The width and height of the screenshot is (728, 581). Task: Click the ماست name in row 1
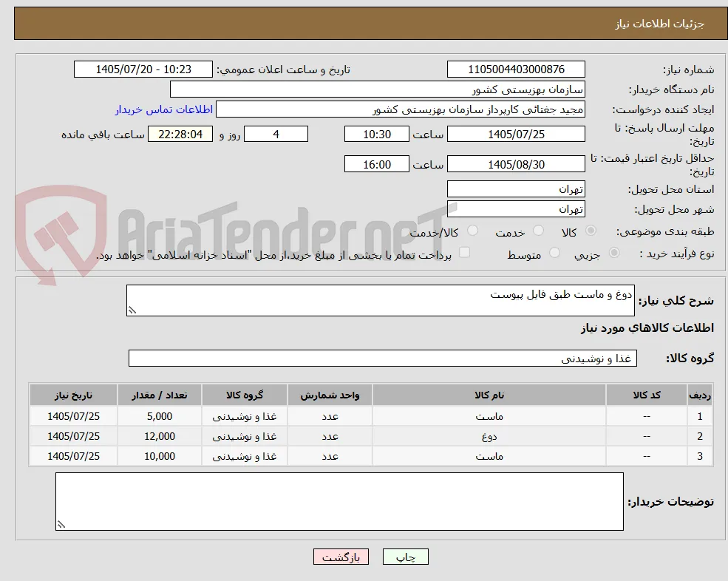point(489,417)
